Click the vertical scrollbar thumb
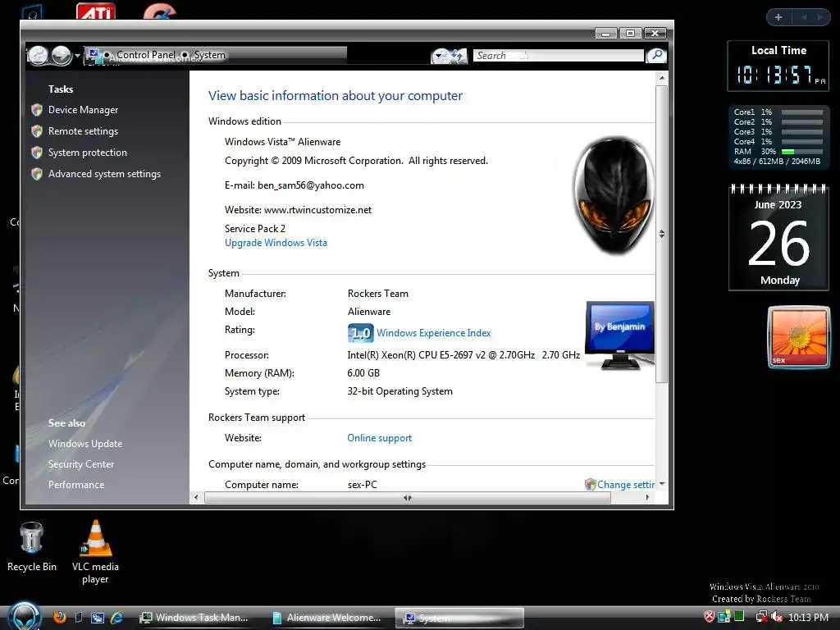840x630 pixels. point(662,234)
